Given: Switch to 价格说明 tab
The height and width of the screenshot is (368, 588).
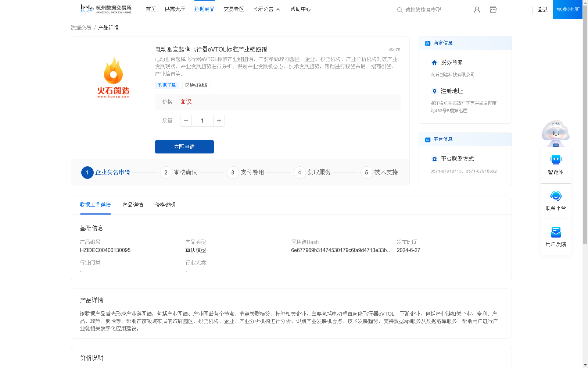Looking at the screenshot, I should pyautogui.click(x=165, y=205).
